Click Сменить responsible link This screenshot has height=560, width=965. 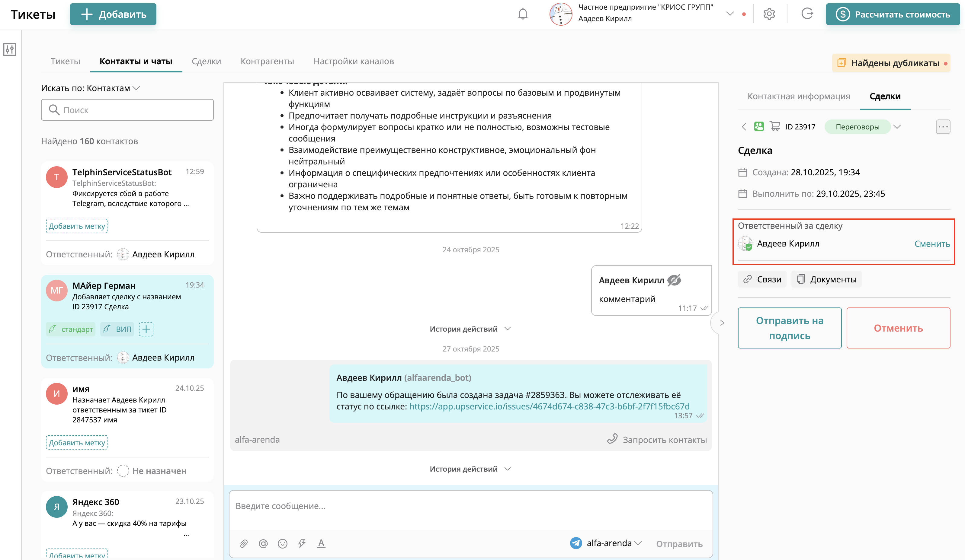click(932, 244)
